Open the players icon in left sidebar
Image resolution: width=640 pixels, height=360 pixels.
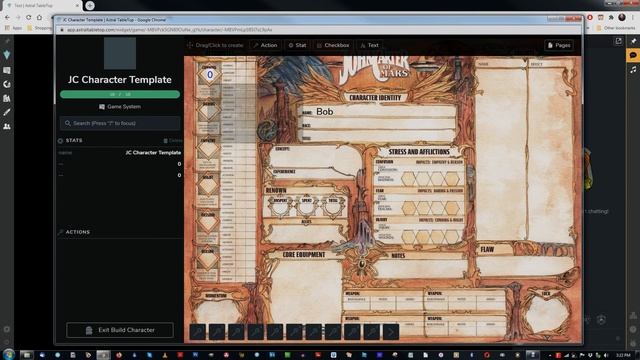[x=7, y=127]
